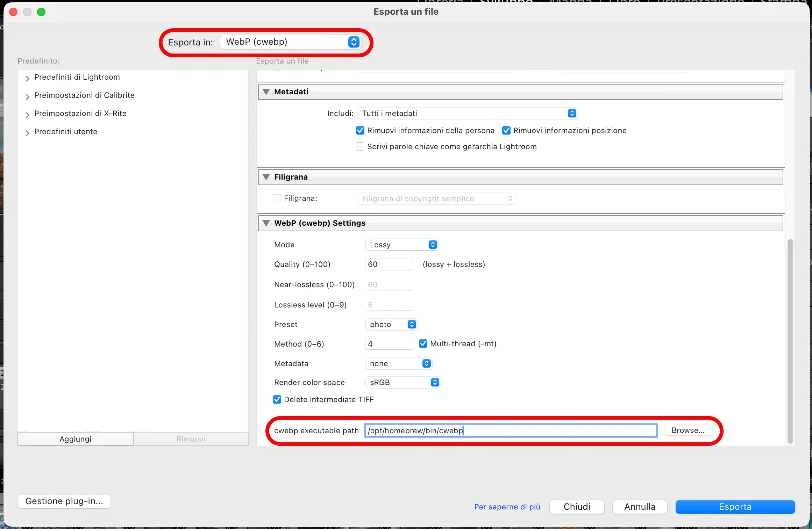Screen dimensions: 812x529
Task: Collapse the WebP (cwebp) Settings triangle
Action: 266,223
